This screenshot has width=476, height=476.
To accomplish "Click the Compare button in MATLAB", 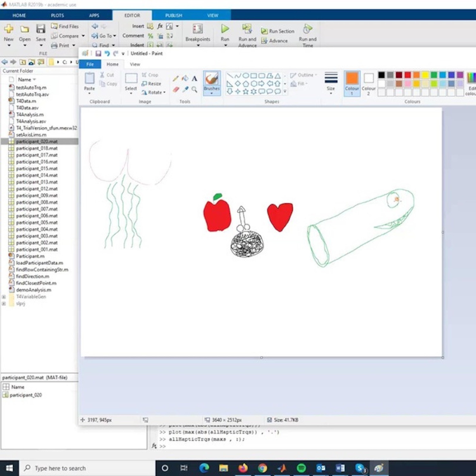I will [x=65, y=36].
